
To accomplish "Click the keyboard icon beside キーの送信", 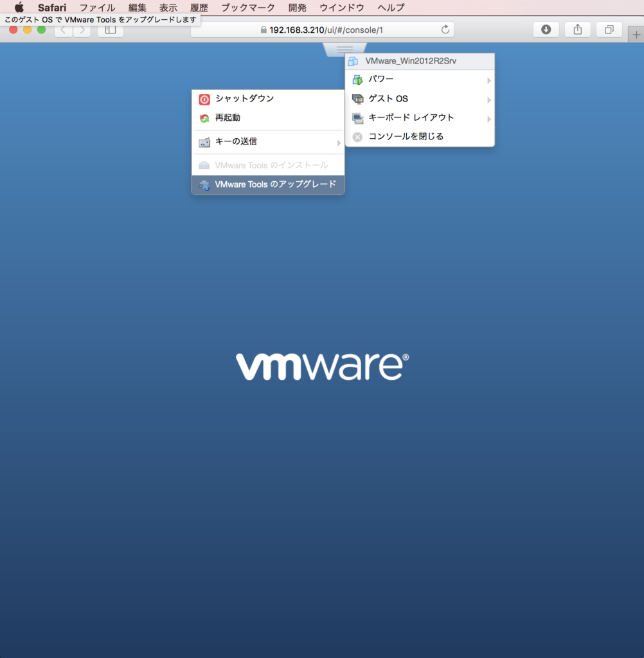I will [204, 142].
